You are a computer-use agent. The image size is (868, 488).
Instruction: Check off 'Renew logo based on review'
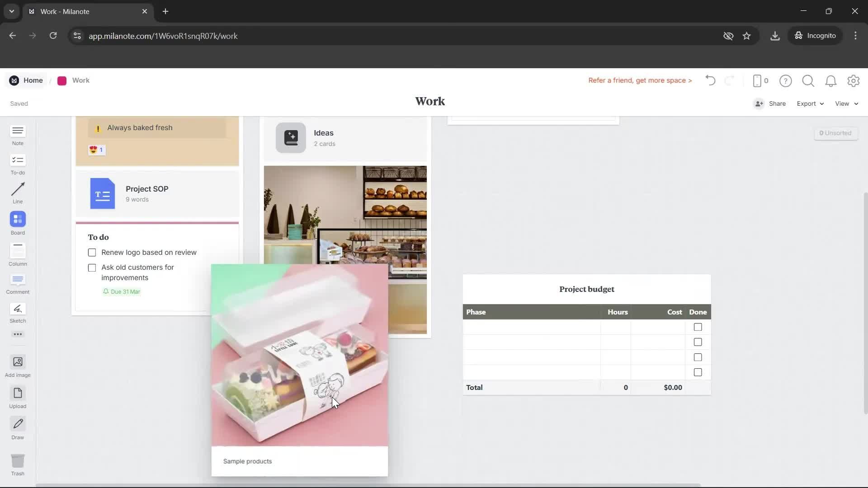92,253
